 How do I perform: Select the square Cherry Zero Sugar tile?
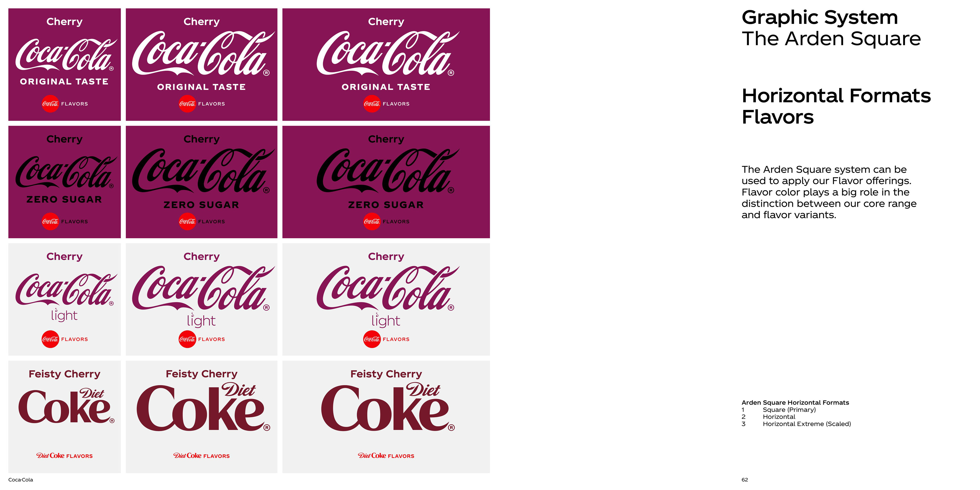click(x=64, y=182)
